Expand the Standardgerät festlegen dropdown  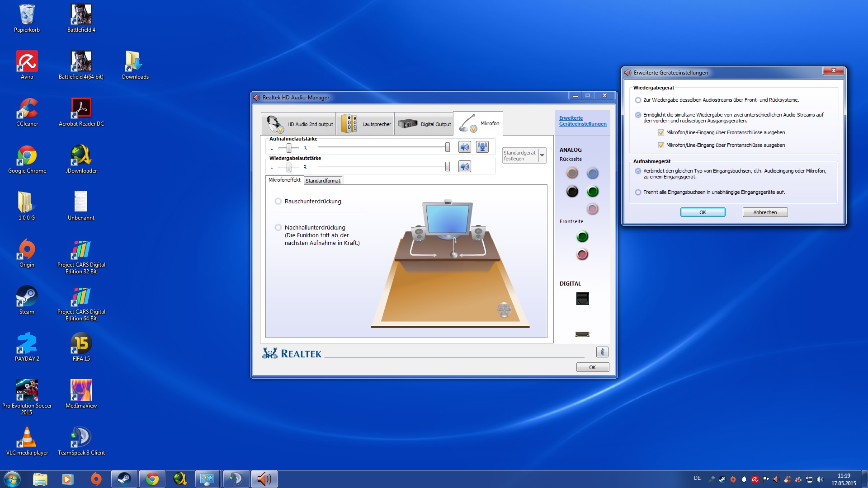pyautogui.click(x=542, y=155)
